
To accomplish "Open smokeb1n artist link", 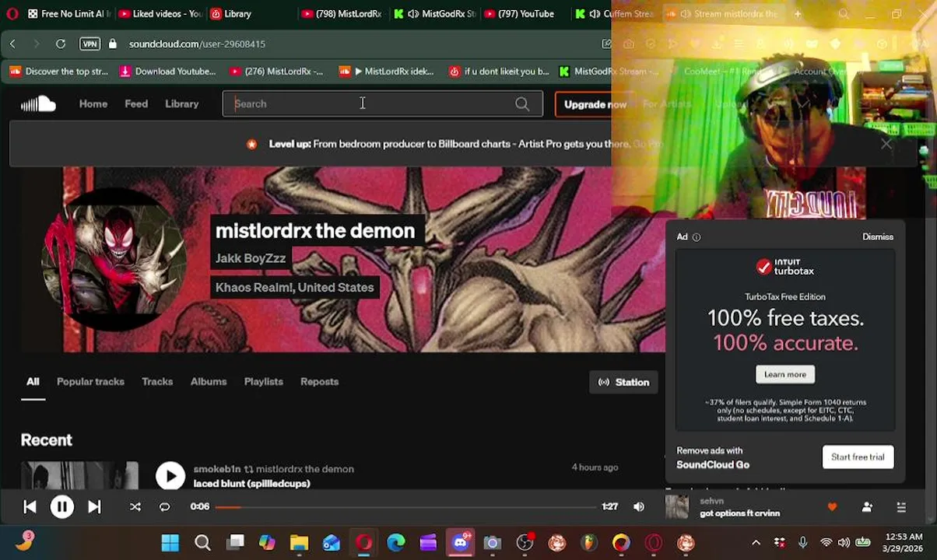I will pos(217,469).
